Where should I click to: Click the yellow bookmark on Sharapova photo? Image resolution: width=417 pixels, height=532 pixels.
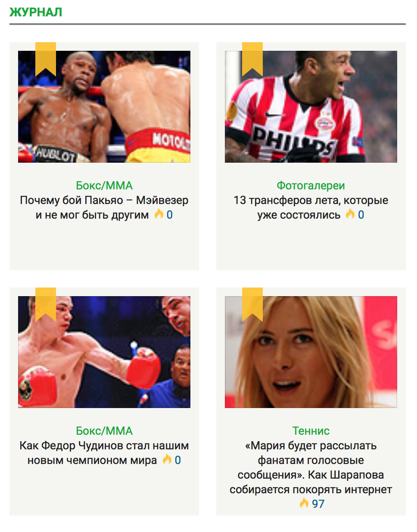(x=252, y=305)
